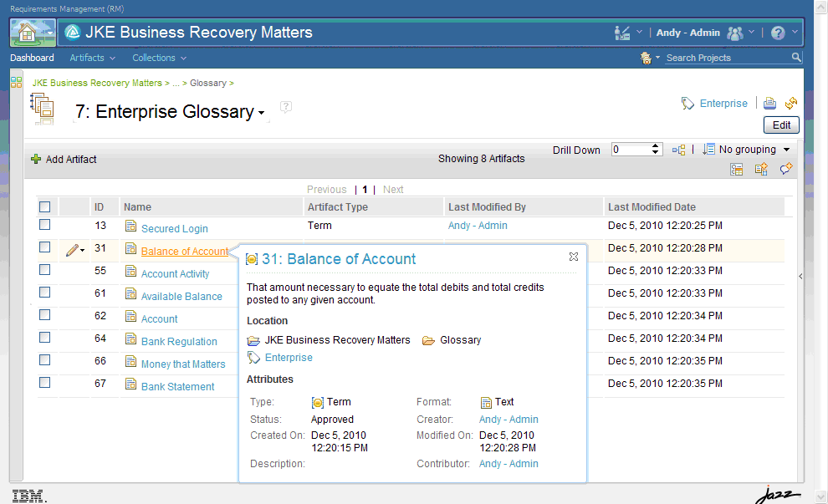This screenshot has width=828, height=504.
Task: Click the green plus Add Artifact icon
Action: 36,159
